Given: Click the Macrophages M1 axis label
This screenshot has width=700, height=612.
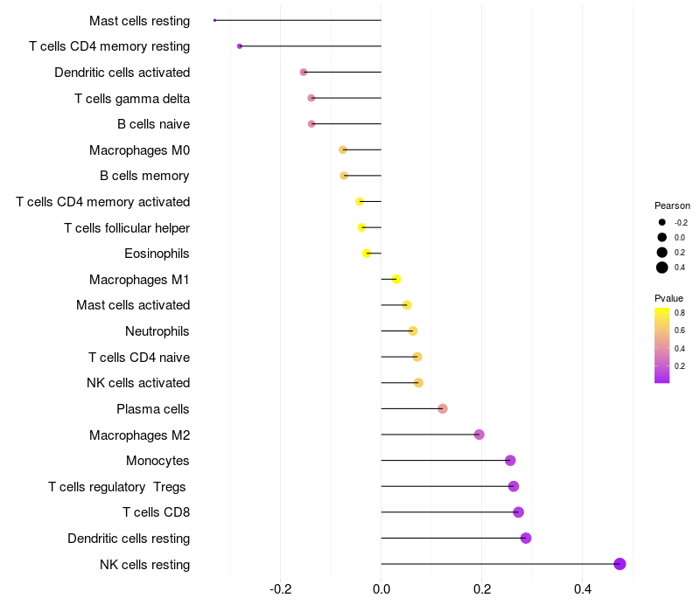Looking at the screenshot, I should (139, 280).
